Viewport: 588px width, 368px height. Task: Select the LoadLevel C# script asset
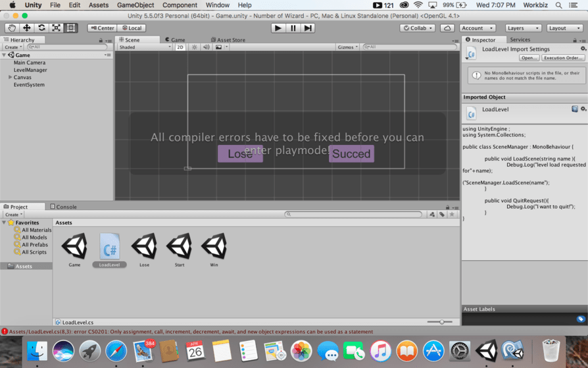point(109,250)
